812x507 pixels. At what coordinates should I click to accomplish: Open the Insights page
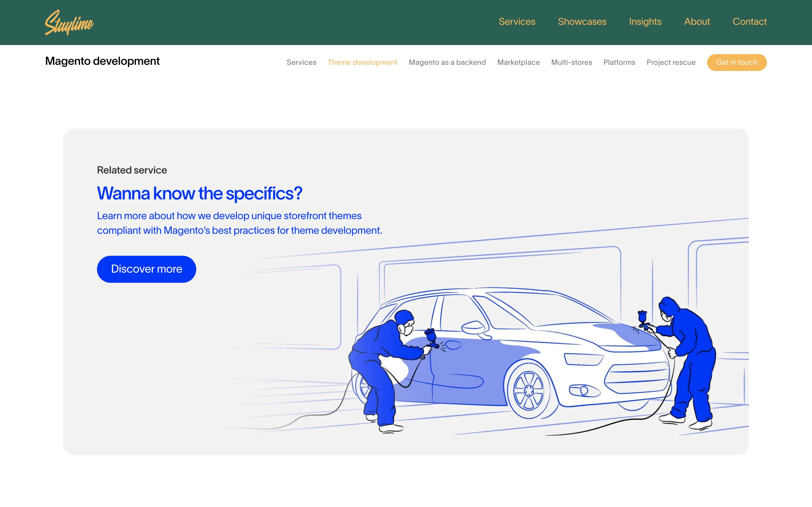click(645, 22)
